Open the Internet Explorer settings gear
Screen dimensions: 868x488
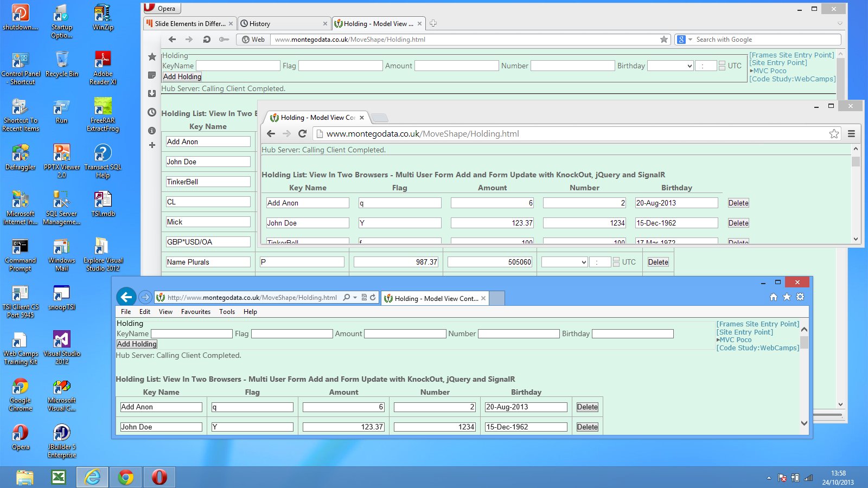800,297
